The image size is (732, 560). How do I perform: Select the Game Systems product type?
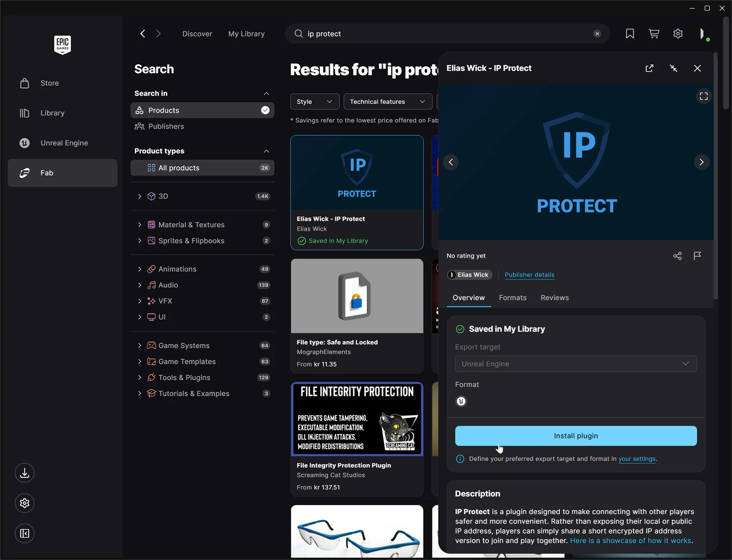pos(202,346)
